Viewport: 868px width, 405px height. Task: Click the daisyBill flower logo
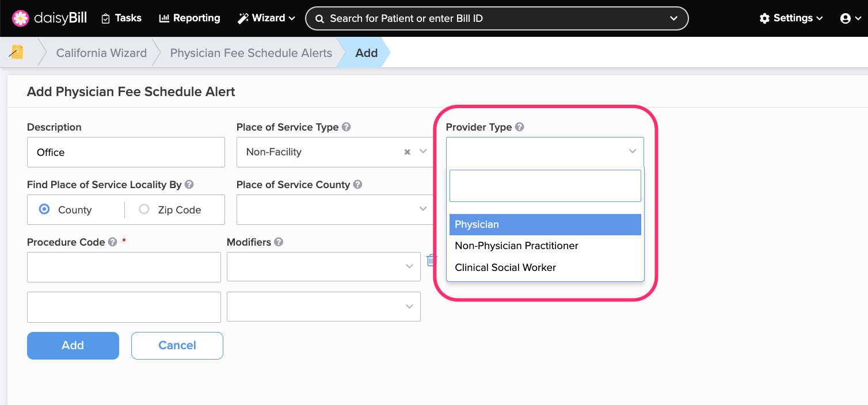click(20, 18)
